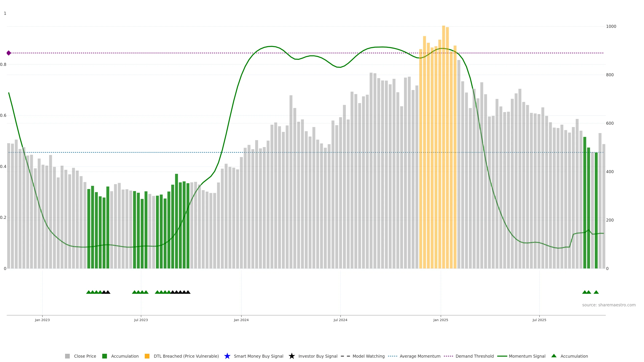Click the green Accumulation square legend icon
Screen dimensions: 644x362
104,356
